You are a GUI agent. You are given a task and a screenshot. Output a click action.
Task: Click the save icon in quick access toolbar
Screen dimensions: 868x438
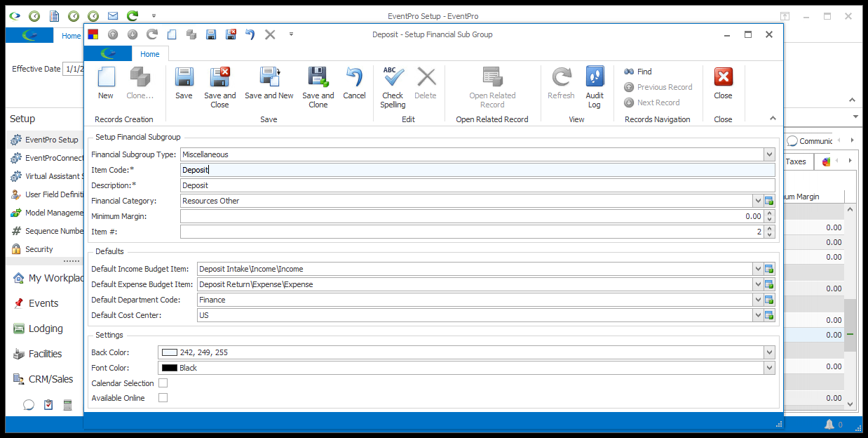(211, 34)
